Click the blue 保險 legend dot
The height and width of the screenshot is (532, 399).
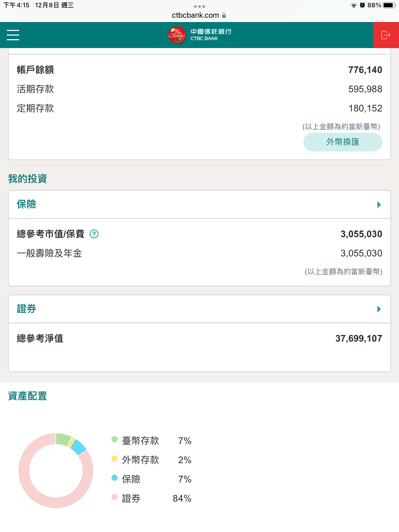click(115, 478)
